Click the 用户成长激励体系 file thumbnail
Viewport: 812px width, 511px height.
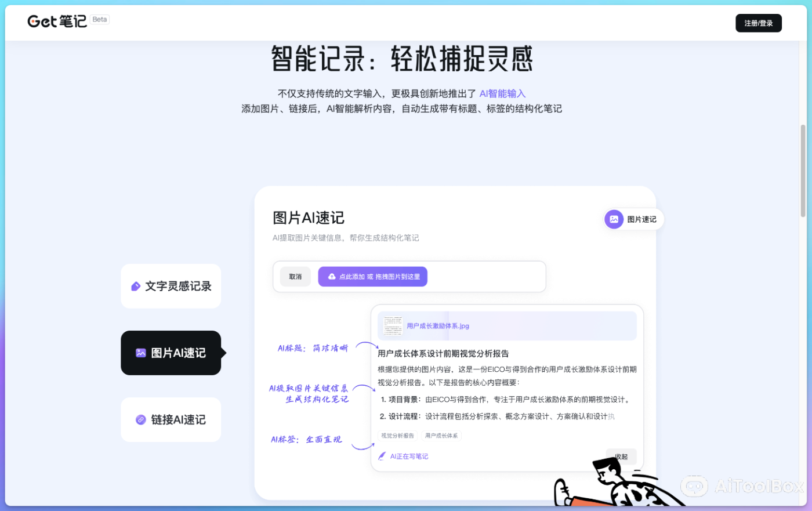392,325
